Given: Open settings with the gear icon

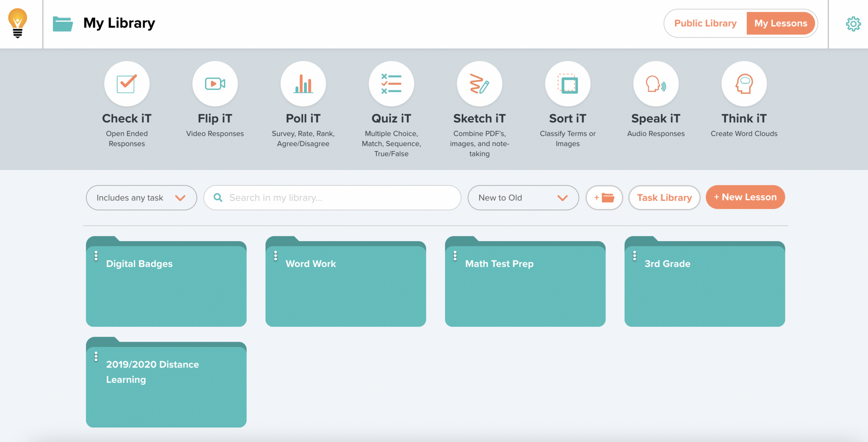Looking at the screenshot, I should (x=853, y=24).
